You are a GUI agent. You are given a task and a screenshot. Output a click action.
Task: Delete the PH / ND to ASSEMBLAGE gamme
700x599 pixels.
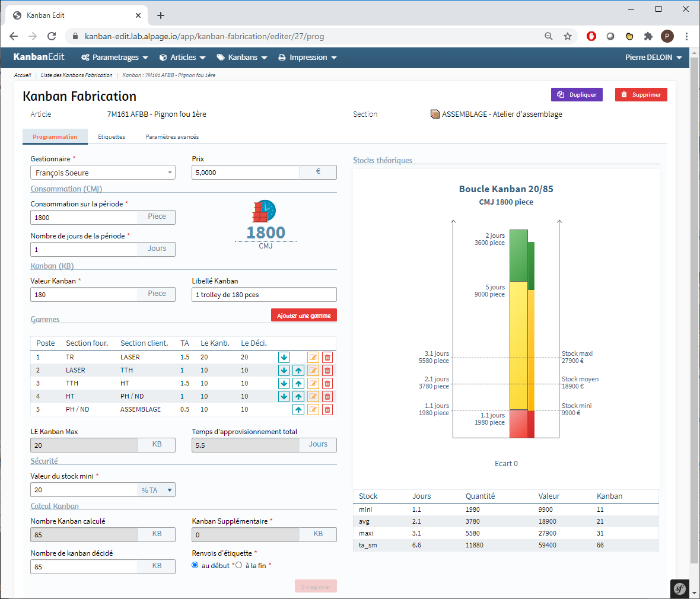pos(327,409)
